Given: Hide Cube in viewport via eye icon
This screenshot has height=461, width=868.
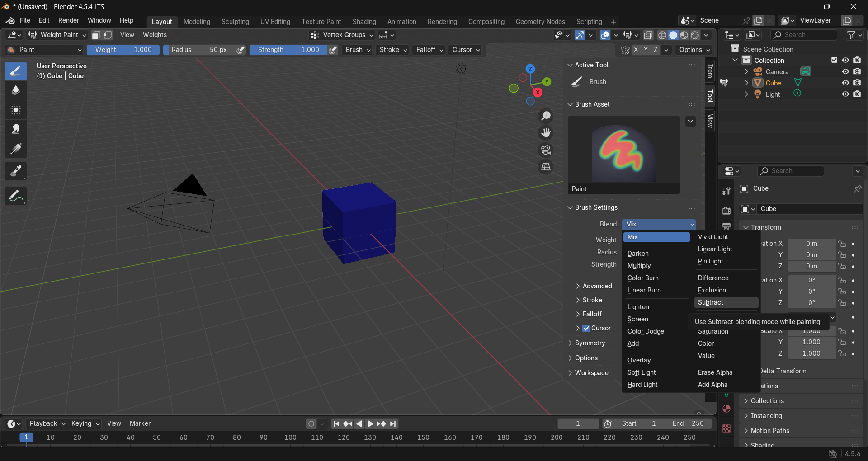Looking at the screenshot, I should click(x=845, y=83).
